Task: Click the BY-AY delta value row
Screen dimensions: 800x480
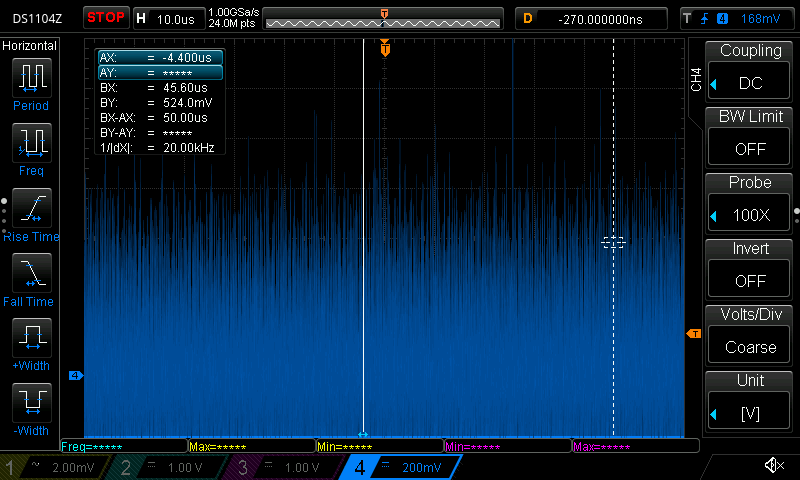Action: tap(160, 133)
